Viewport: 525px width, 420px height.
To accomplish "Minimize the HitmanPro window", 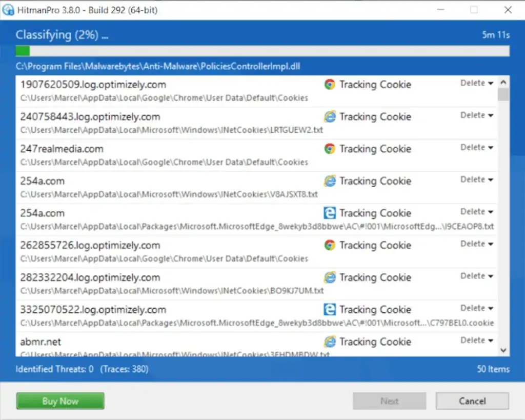I will pos(440,10).
